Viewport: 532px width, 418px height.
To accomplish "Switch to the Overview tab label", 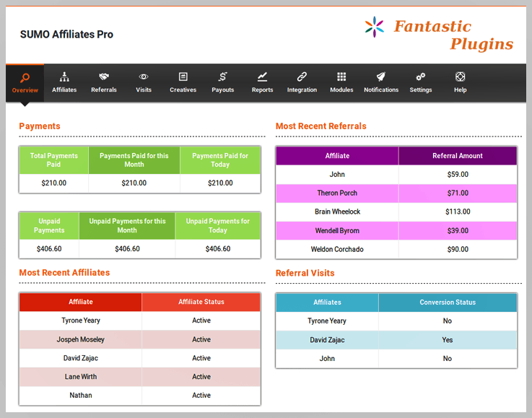I will click(x=25, y=90).
